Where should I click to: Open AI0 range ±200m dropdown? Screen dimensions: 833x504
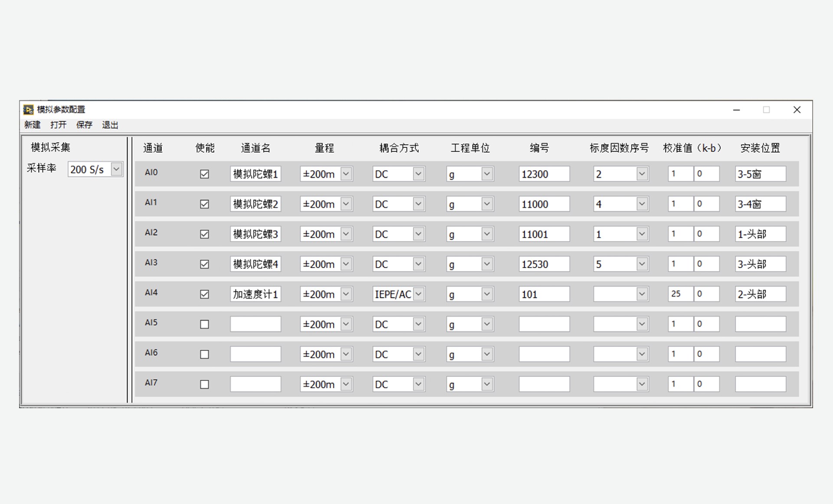tap(346, 174)
